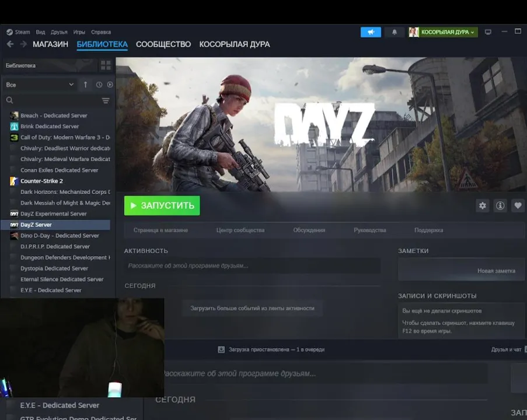Click the download status icon

coord(221,349)
